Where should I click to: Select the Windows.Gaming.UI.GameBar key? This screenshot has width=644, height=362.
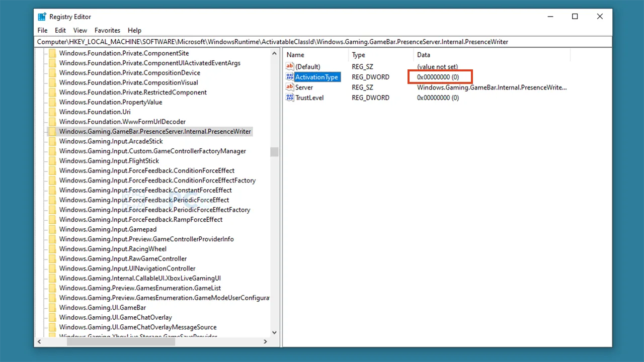click(103, 308)
